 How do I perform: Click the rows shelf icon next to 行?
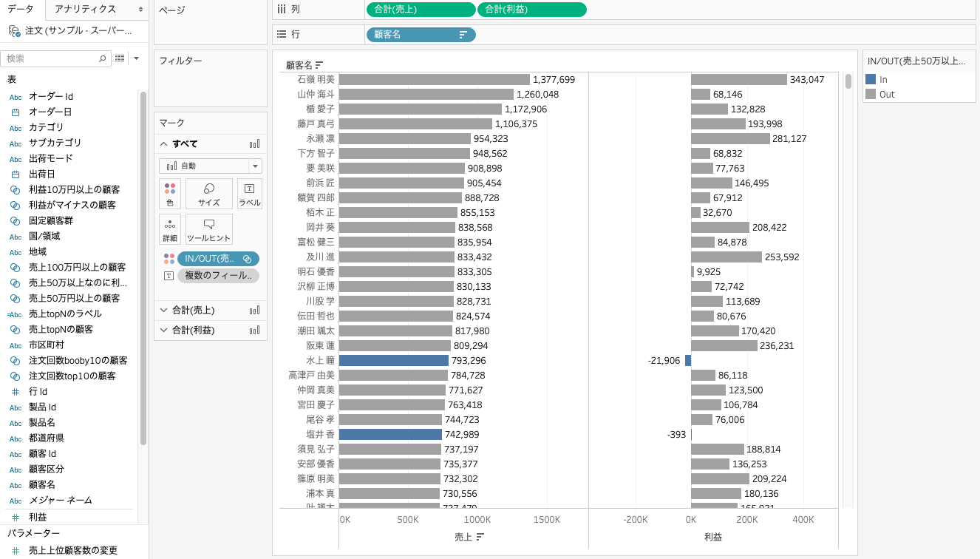point(282,34)
